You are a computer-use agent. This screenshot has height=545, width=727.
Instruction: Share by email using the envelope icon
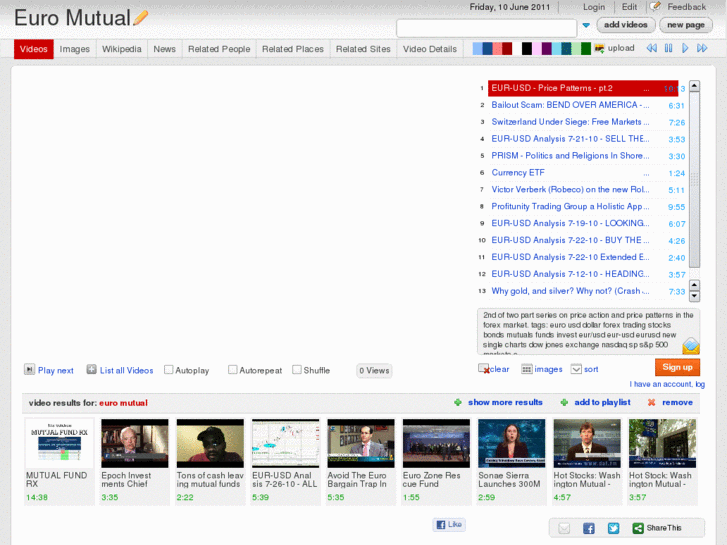pyautogui.click(x=564, y=528)
